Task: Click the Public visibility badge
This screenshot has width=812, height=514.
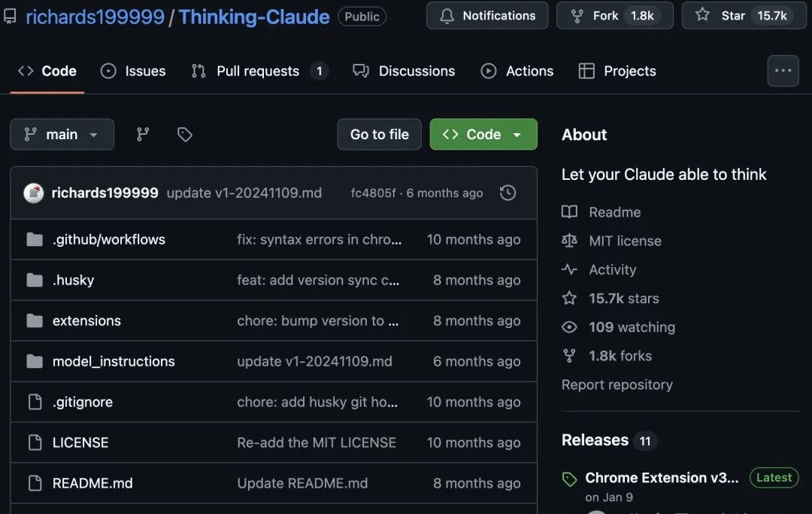Action: click(362, 17)
